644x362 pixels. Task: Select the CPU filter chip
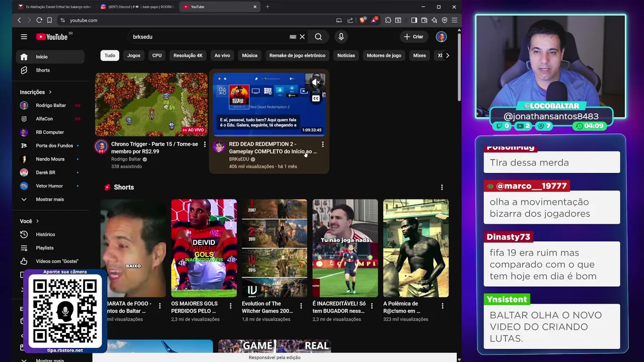pos(157,55)
